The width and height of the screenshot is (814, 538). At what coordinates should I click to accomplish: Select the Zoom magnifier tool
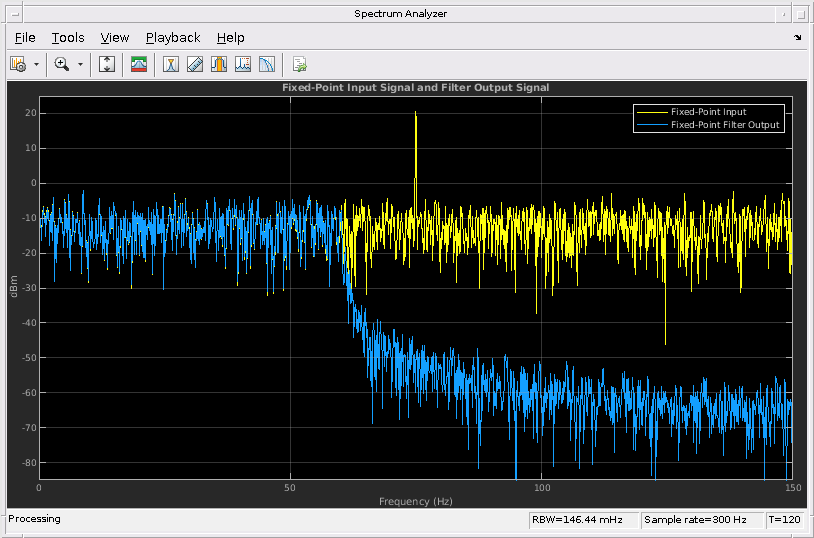point(62,64)
